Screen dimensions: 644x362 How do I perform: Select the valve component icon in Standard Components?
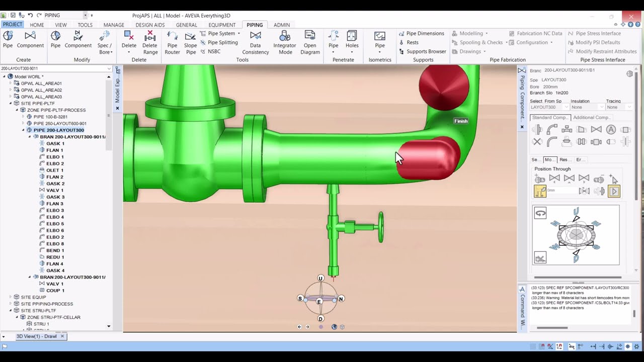pos(596,129)
